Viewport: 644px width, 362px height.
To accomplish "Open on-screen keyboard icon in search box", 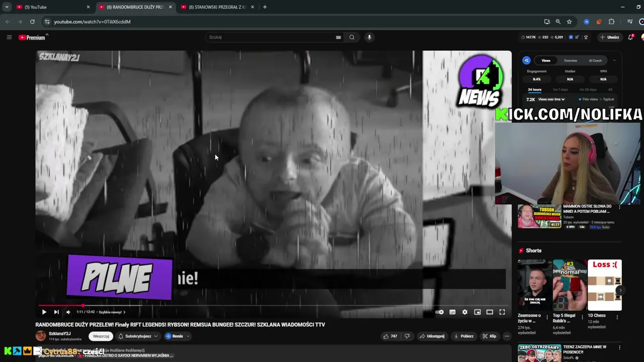I will click(x=339, y=37).
